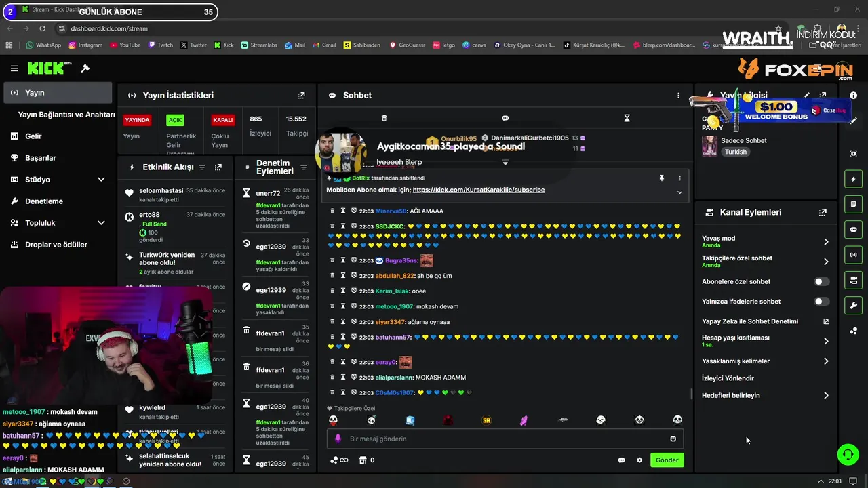Select the purple hand emote
Viewport: 868px width, 488px height.
pos(524,420)
